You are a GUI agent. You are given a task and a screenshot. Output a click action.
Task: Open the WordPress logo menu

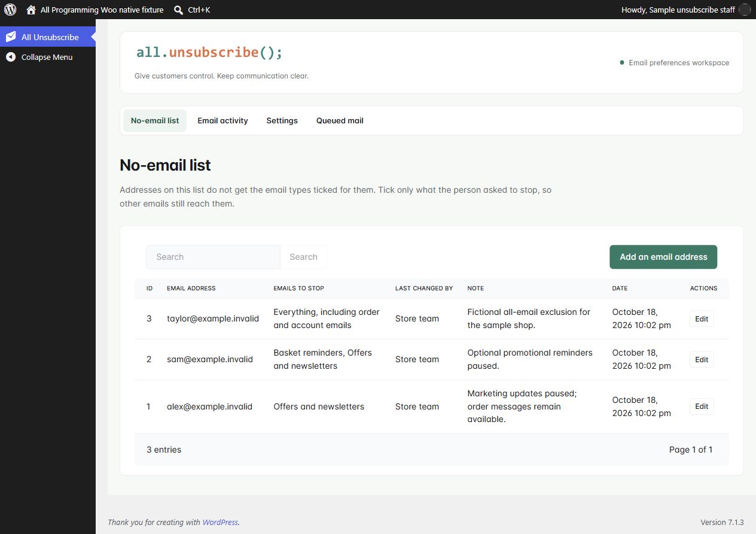point(10,10)
